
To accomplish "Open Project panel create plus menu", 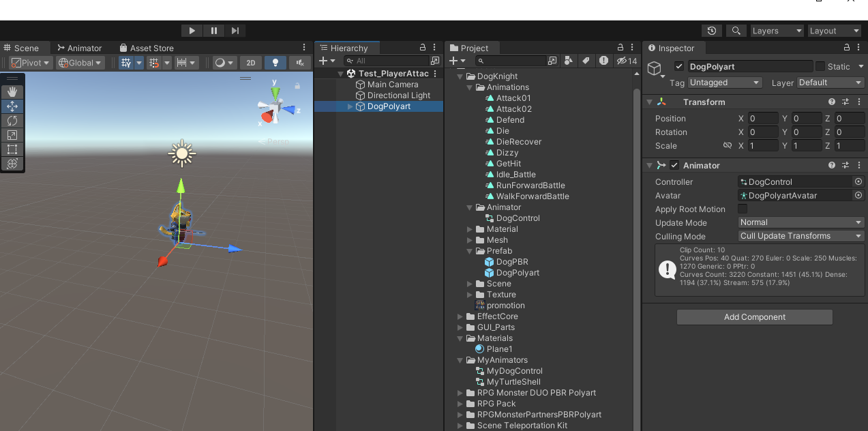I will coord(458,61).
